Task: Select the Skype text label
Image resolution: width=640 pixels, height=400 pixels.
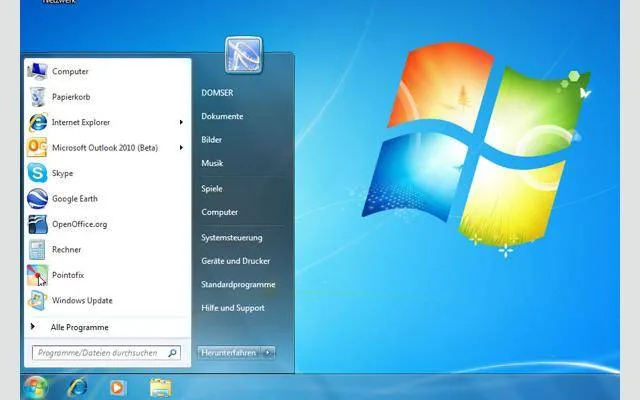Action: click(x=62, y=173)
